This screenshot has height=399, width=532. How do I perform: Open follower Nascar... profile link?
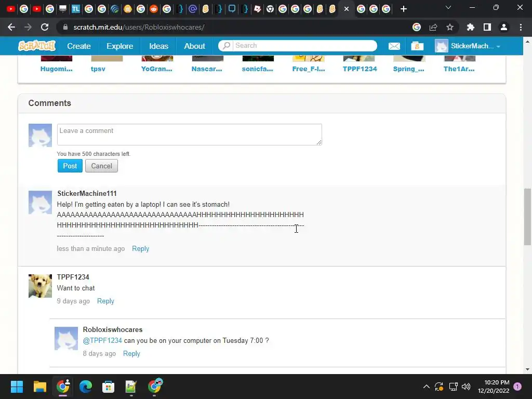click(207, 69)
